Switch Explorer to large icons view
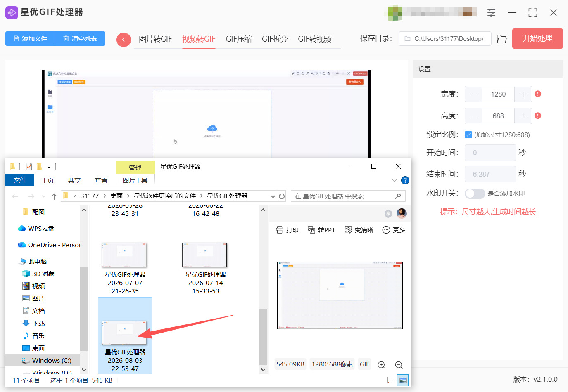 [x=403, y=380]
